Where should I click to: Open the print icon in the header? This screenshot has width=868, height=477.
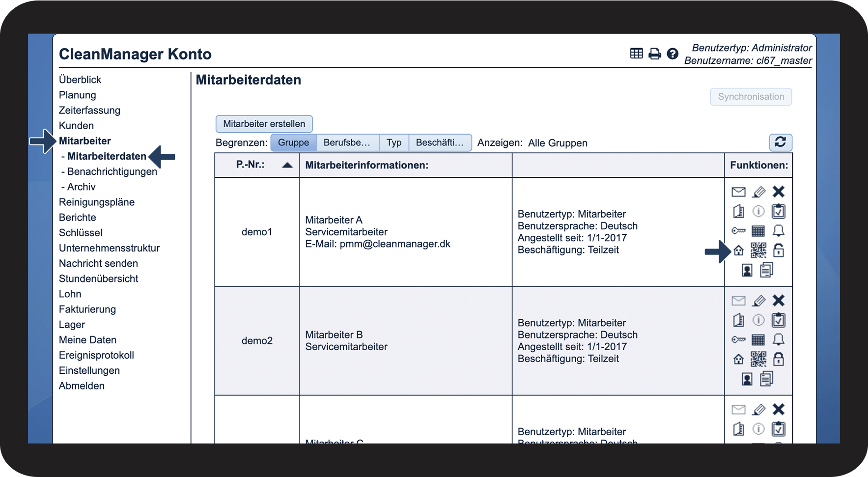654,54
